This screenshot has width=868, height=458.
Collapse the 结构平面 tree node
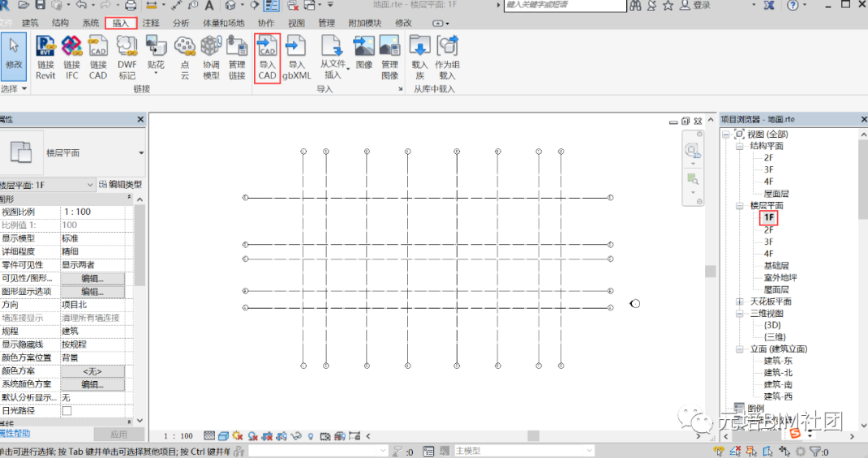click(739, 147)
